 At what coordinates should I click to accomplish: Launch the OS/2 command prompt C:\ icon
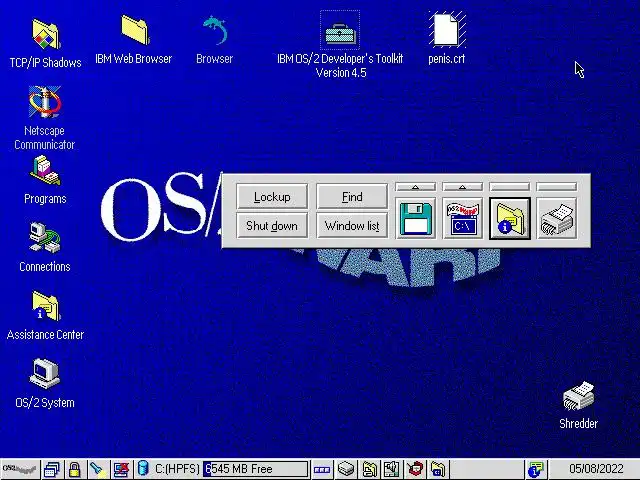click(x=462, y=219)
